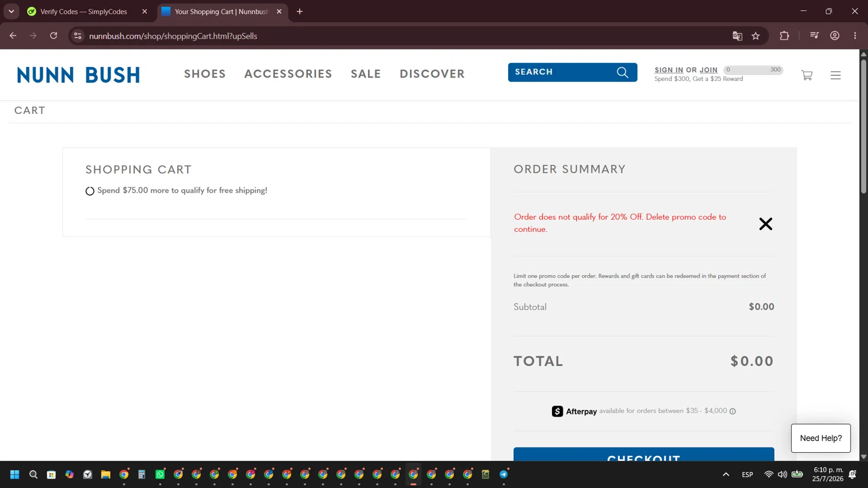View site information icon in address bar
The height and width of the screenshot is (488, 868).
tap(78, 36)
